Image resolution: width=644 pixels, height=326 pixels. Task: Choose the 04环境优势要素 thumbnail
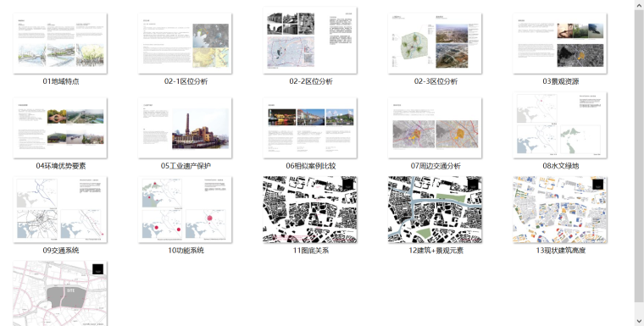[60, 128]
